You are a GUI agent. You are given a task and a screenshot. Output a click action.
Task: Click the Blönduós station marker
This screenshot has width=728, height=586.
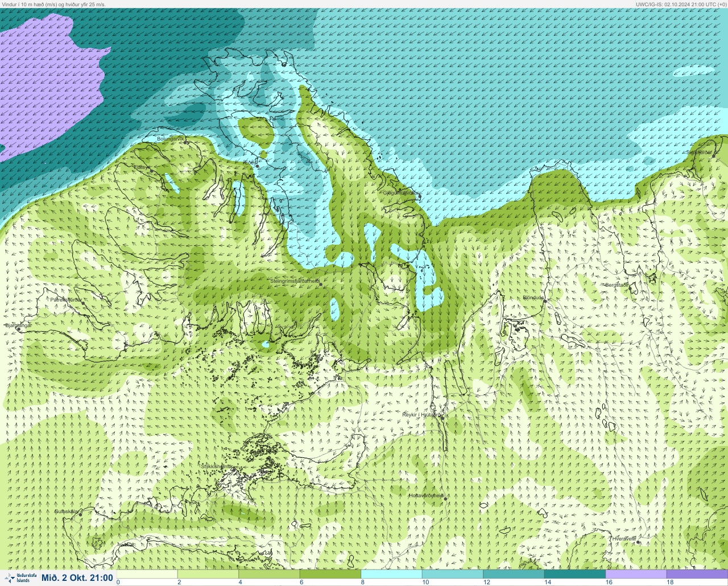pyautogui.click(x=544, y=301)
